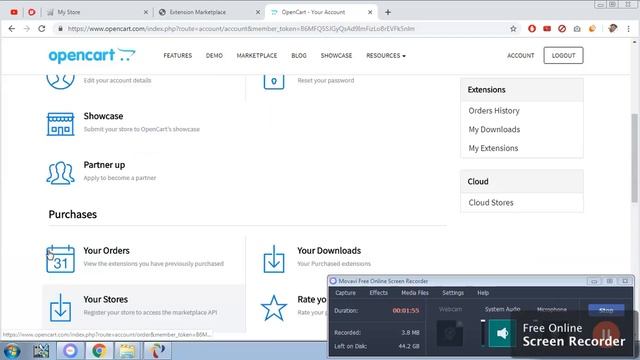Open the Resources dropdown in the navigation
This screenshot has width=640, height=360.
coord(386,56)
